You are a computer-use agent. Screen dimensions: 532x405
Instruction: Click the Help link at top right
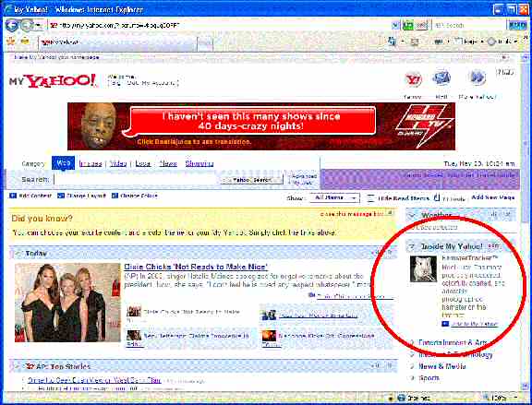(x=505, y=72)
